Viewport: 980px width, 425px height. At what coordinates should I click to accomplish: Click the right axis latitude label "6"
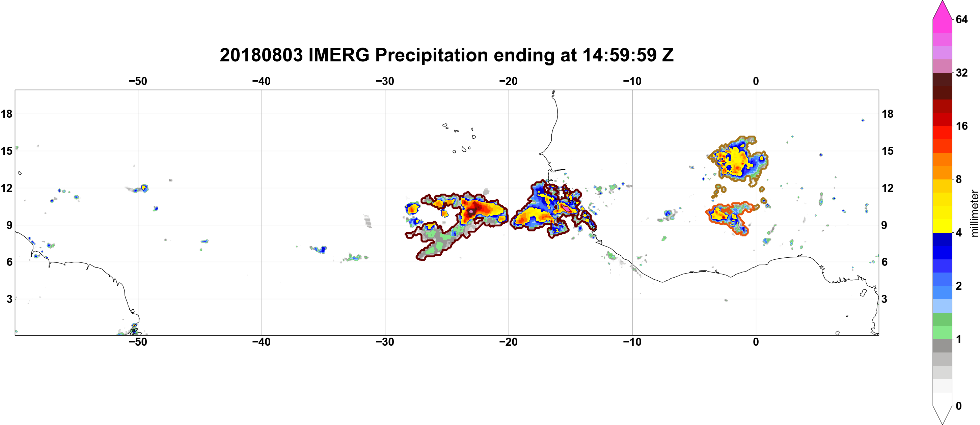click(884, 262)
